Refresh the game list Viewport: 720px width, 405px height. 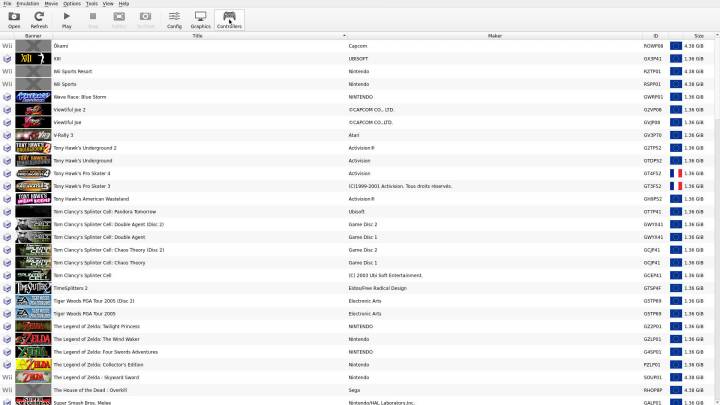click(39, 20)
